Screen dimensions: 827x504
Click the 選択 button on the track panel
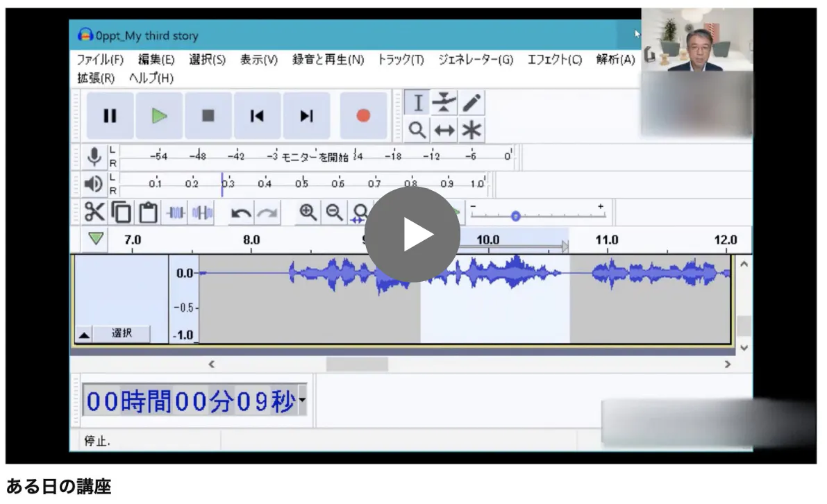(x=122, y=334)
